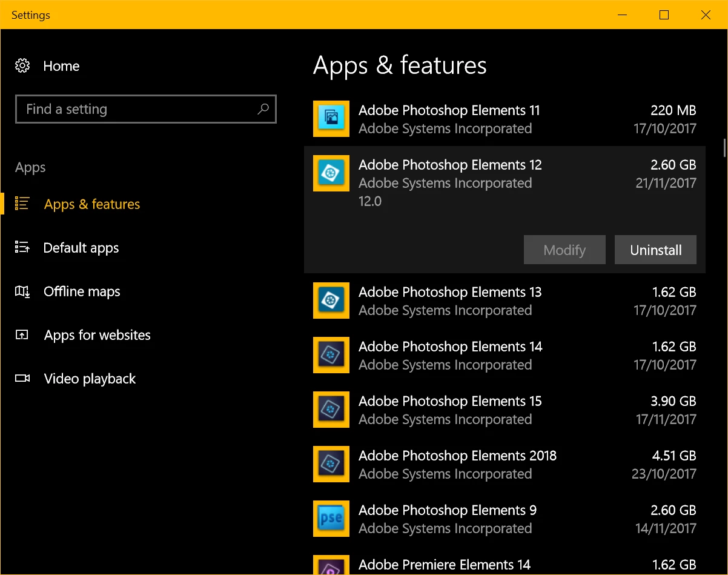
Task: Click the Default apps icon
Action: 22,247
